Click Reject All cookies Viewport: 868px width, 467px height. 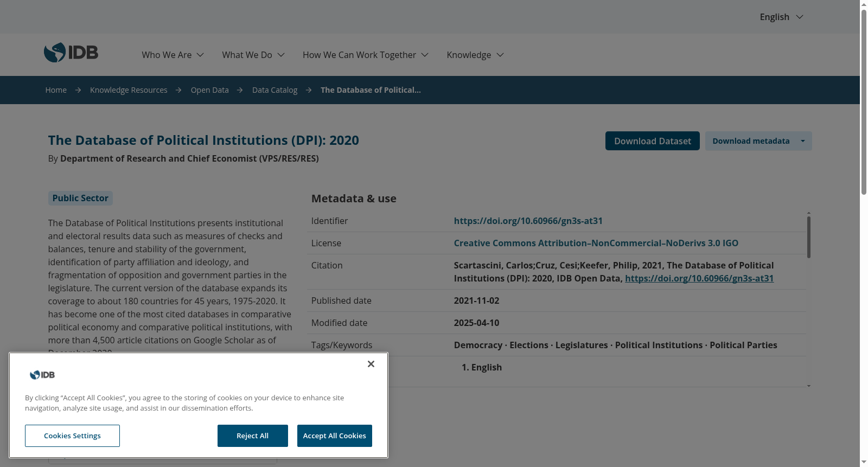(x=252, y=436)
